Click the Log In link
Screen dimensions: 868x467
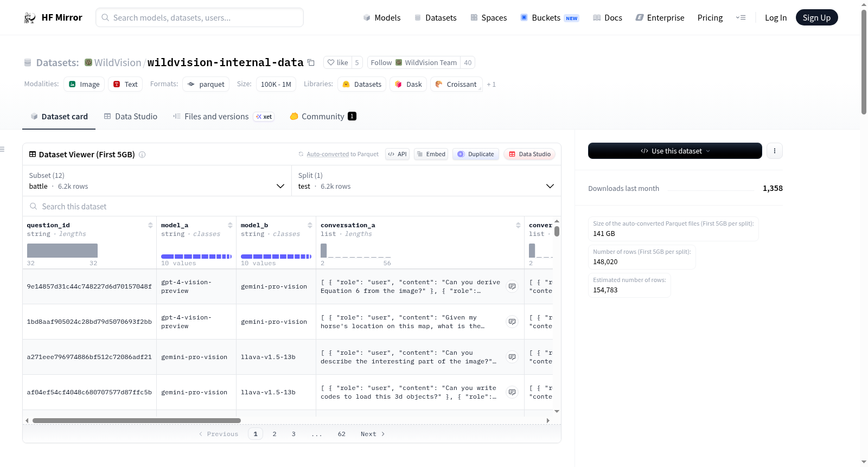point(776,18)
